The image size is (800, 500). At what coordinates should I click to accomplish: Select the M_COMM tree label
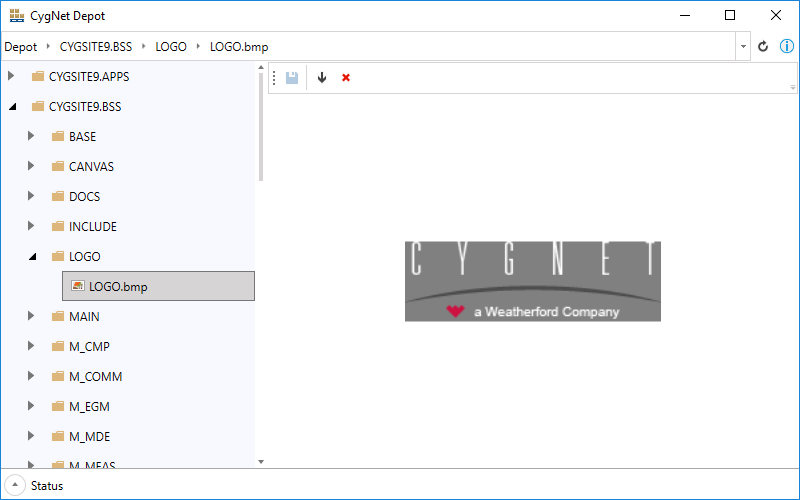click(x=96, y=377)
